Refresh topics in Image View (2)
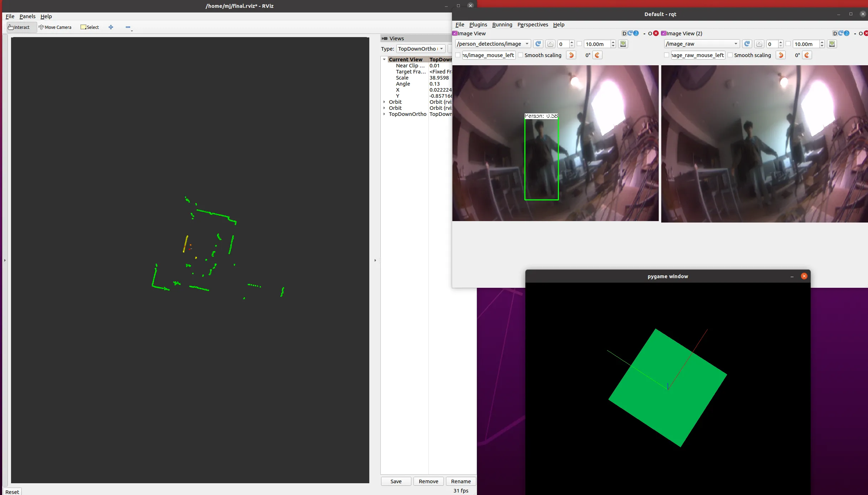Screen dimensions: 868x495 (x=747, y=44)
